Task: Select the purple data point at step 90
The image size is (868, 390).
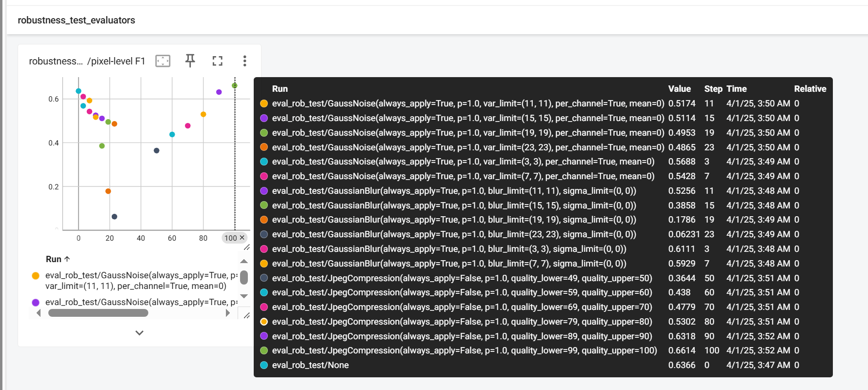Action: (219, 92)
